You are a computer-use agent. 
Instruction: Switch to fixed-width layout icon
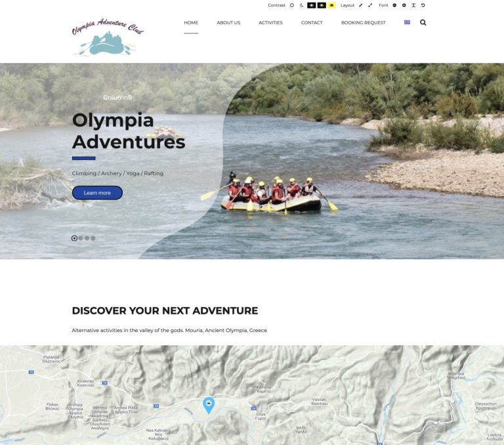(x=361, y=5)
